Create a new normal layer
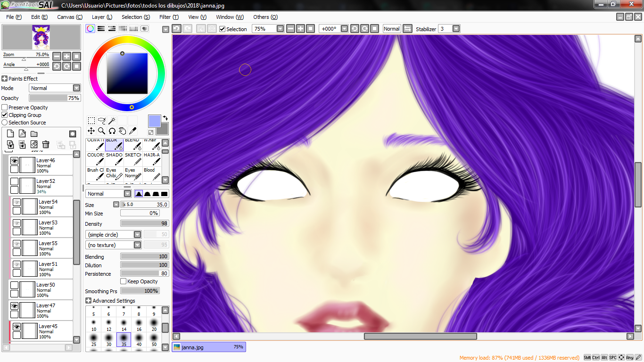Viewport: 644px width, 362px height. pos(10,134)
